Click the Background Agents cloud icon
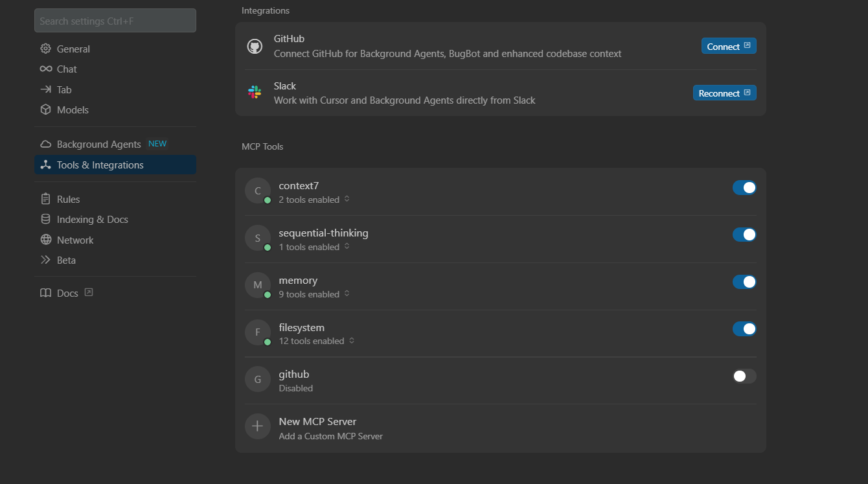The height and width of the screenshot is (484, 868). coord(45,144)
